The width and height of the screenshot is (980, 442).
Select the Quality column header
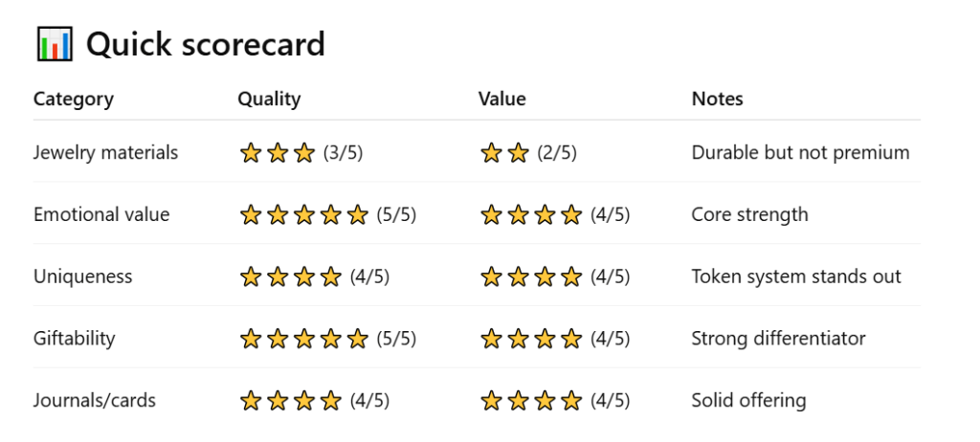[x=269, y=99]
